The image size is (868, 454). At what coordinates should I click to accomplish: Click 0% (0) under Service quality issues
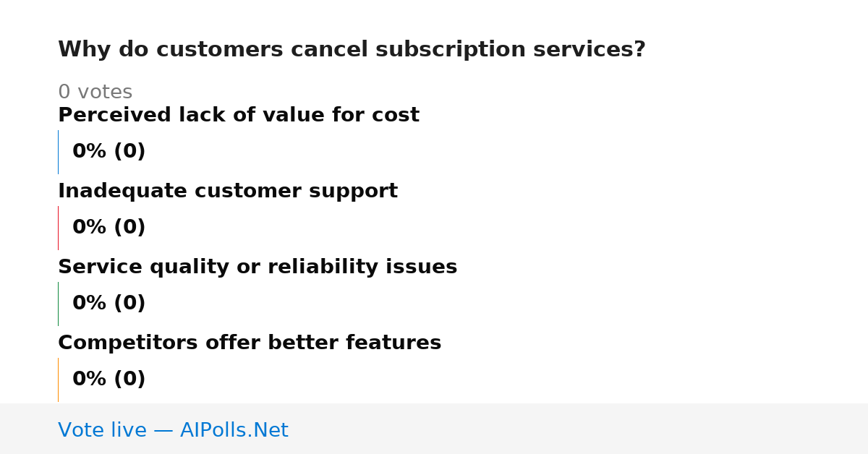pyautogui.click(x=109, y=304)
